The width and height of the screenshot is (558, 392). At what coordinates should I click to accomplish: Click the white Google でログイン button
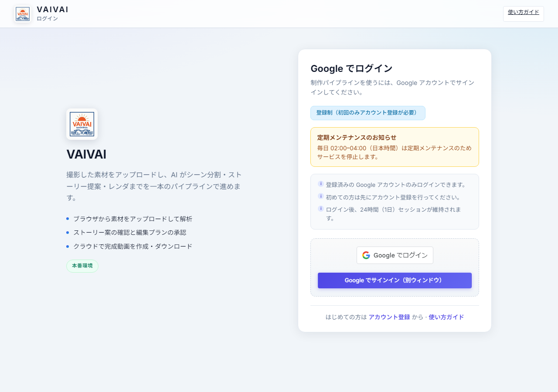395,255
